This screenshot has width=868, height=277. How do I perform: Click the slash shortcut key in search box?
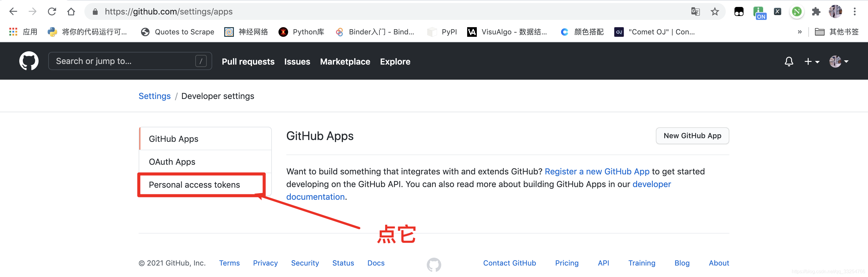coord(201,61)
